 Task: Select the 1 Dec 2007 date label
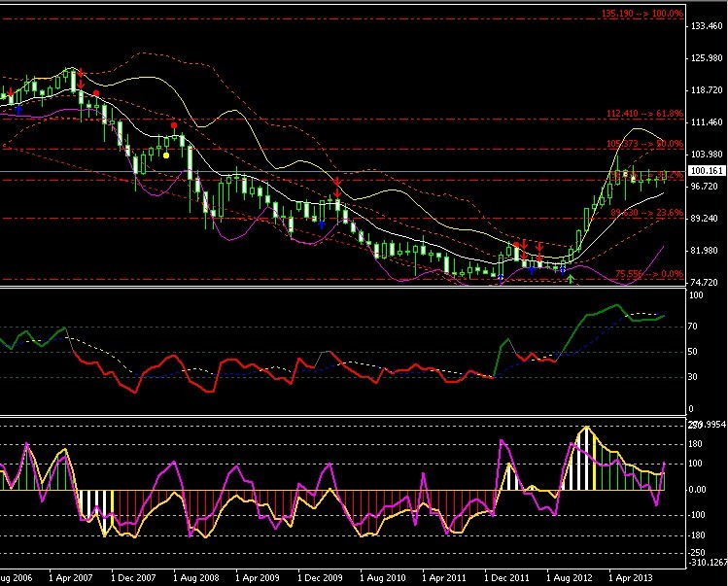click(133, 578)
